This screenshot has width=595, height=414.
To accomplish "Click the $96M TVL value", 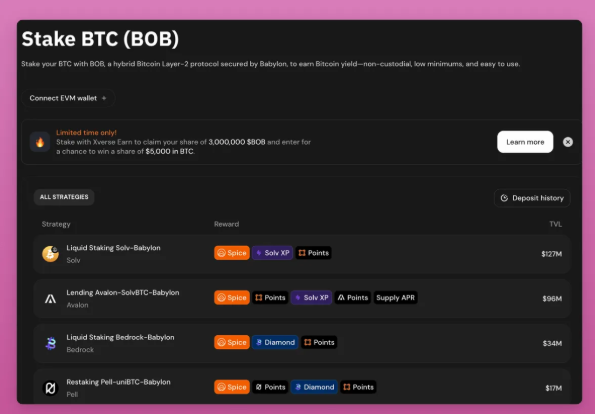I will coord(552,299).
